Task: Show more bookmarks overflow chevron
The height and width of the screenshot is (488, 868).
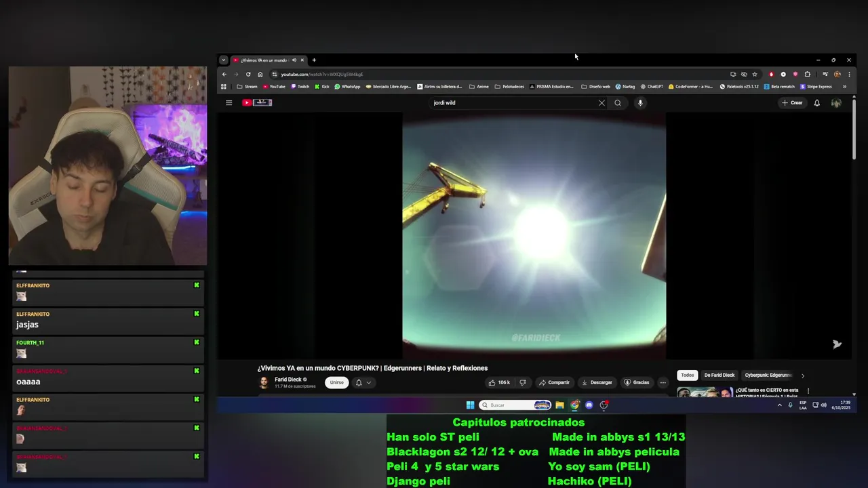Action: tap(844, 87)
